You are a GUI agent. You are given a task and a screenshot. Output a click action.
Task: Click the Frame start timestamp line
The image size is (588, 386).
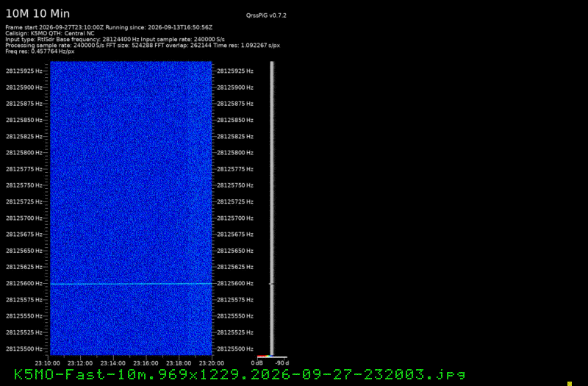[109, 27]
